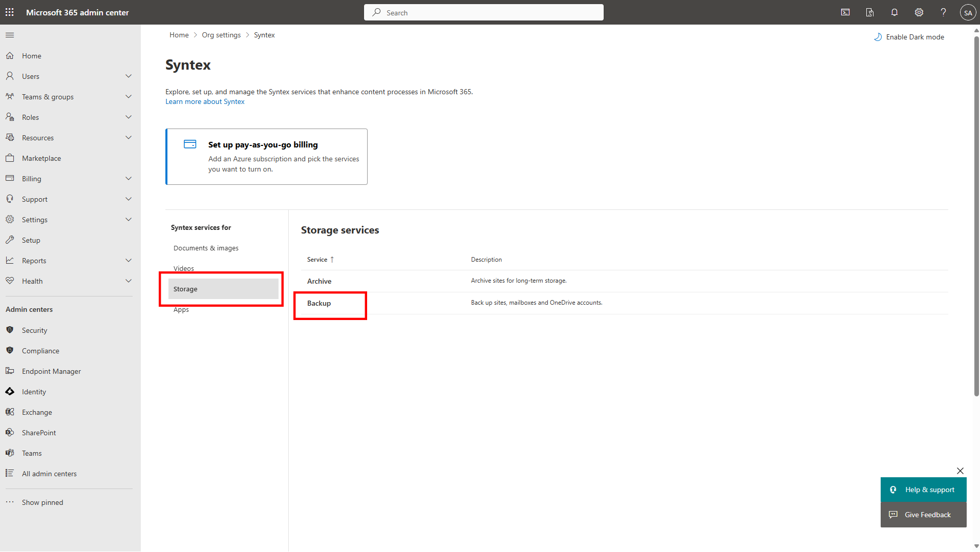
Task: Click the feedback document icon in top bar
Action: click(869, 12)
